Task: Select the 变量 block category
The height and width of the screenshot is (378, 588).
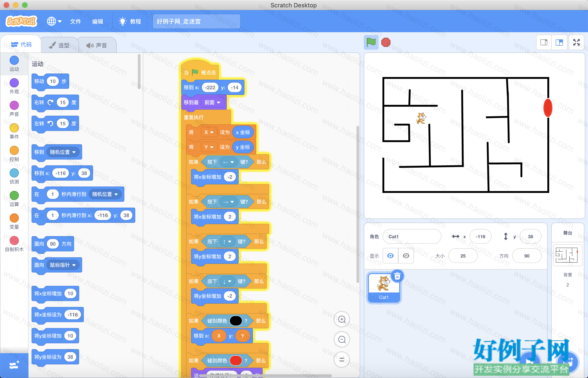Action: click(x=14, y=221)
